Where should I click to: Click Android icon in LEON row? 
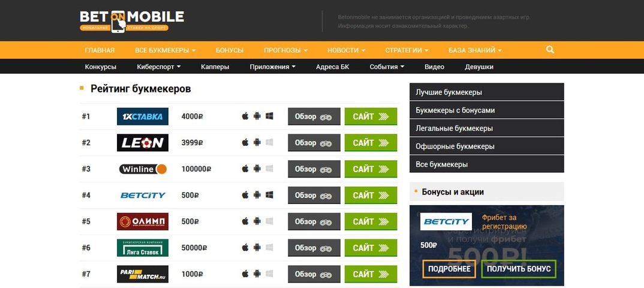(257, 143)
